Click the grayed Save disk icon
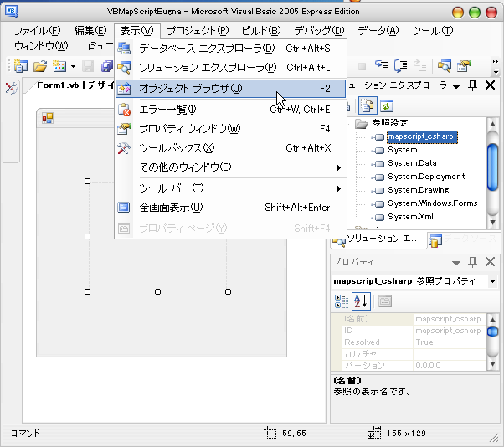The width and height of the screenshot is (504, 447). (87, 66)
